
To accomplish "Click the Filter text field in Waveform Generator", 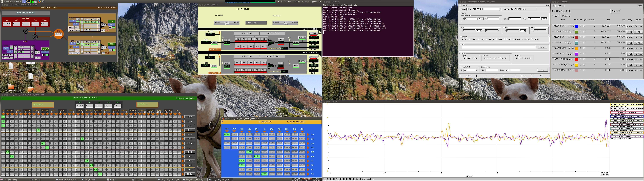I will (x=499, y=48).
